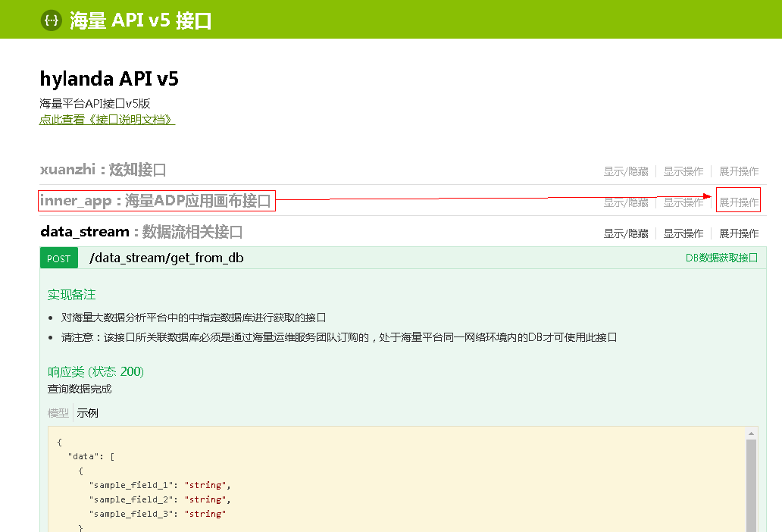The image size is (782, 532).
Task: Open the xuanzhi : 炫知接口 section heading
Action: coord(102,170)
